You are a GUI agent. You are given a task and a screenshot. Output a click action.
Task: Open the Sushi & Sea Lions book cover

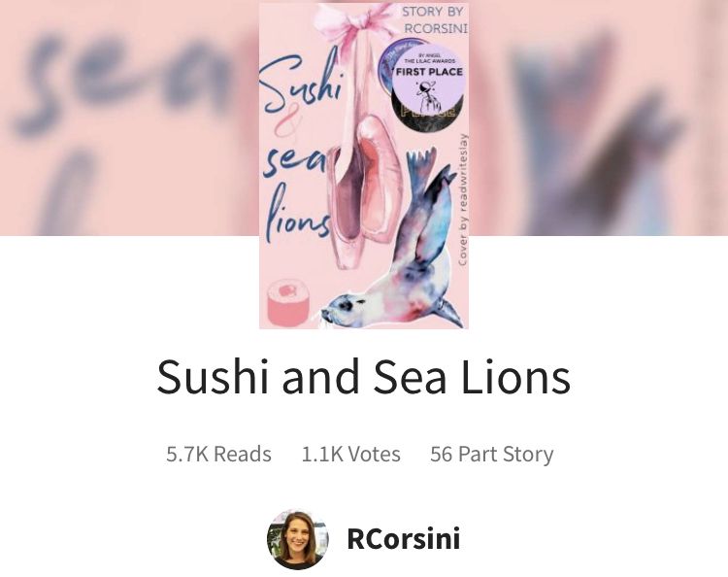(364, 166)
